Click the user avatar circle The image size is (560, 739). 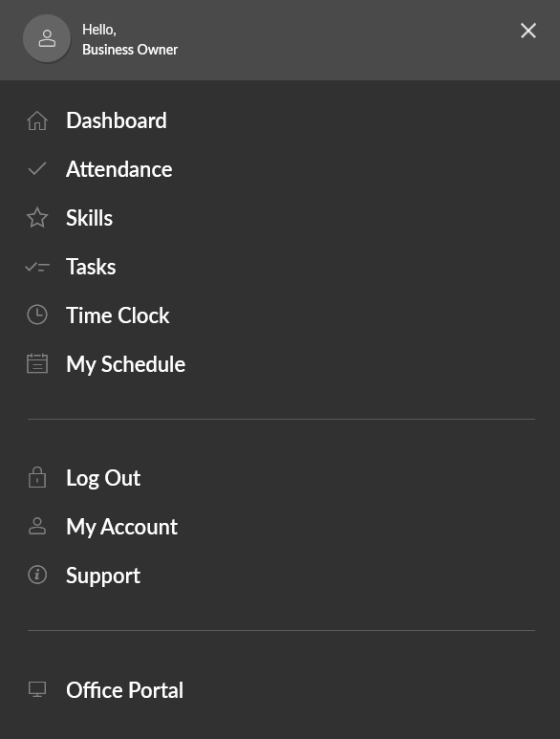(47, 38)
